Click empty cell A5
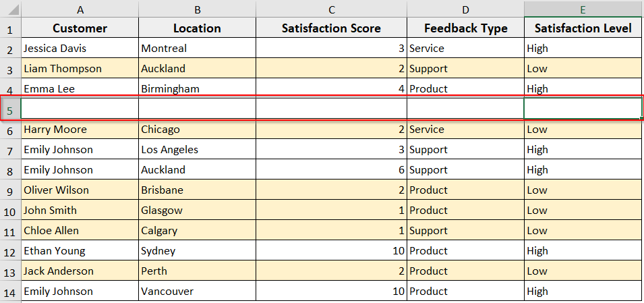The image size is (644, 303). [80, 109]
